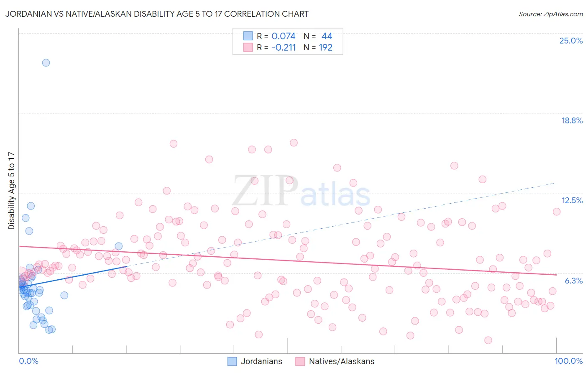Click the R value 0.074 in legend
The width and height of the screenshot is (588, 373).
tap(284, 36)
